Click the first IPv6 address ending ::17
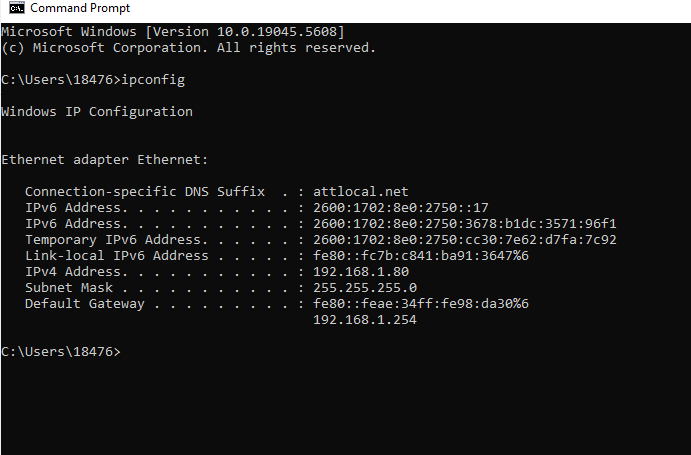Screen dimensions: 691x455 pos(401,208)
